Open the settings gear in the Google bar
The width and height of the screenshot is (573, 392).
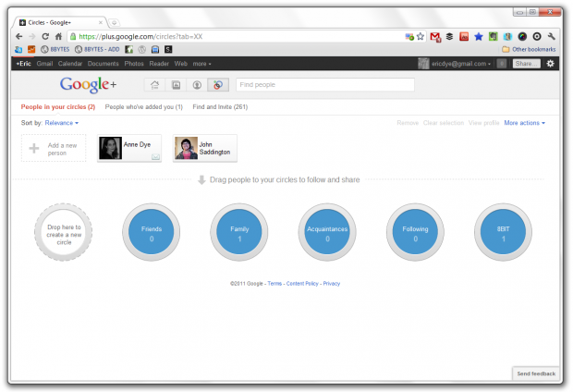point(550,64)
